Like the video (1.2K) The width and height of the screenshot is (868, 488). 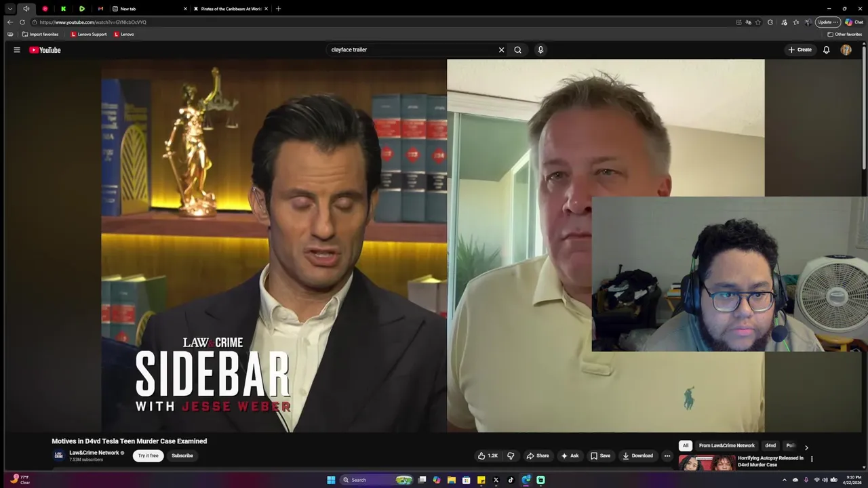[x=488, y=455]
